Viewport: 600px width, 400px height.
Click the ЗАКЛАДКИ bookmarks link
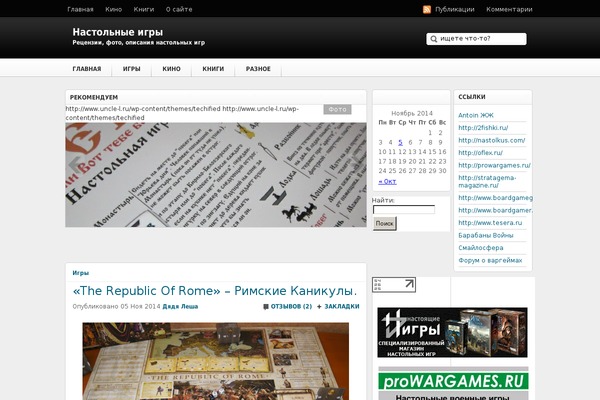[x=342, y=307]
